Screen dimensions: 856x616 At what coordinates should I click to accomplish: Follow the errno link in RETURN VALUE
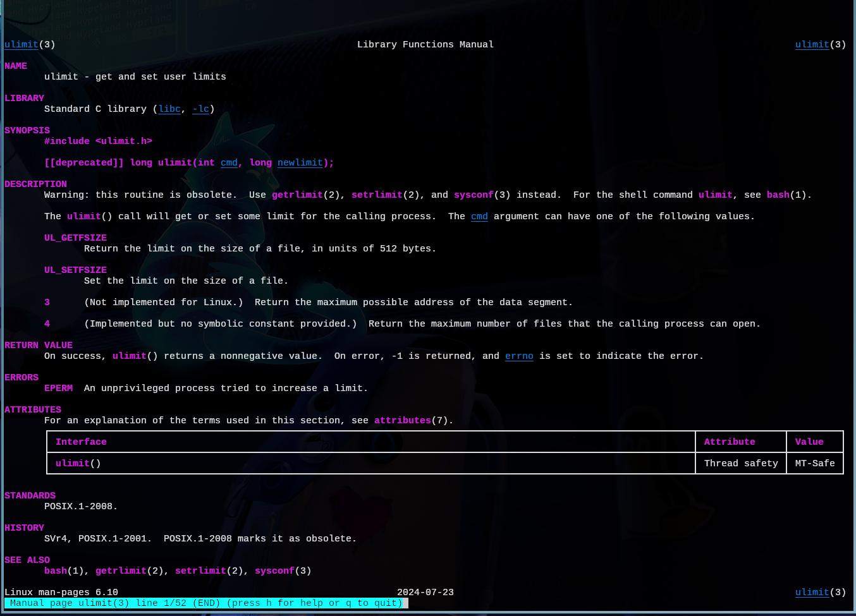(x=519, y=356)
